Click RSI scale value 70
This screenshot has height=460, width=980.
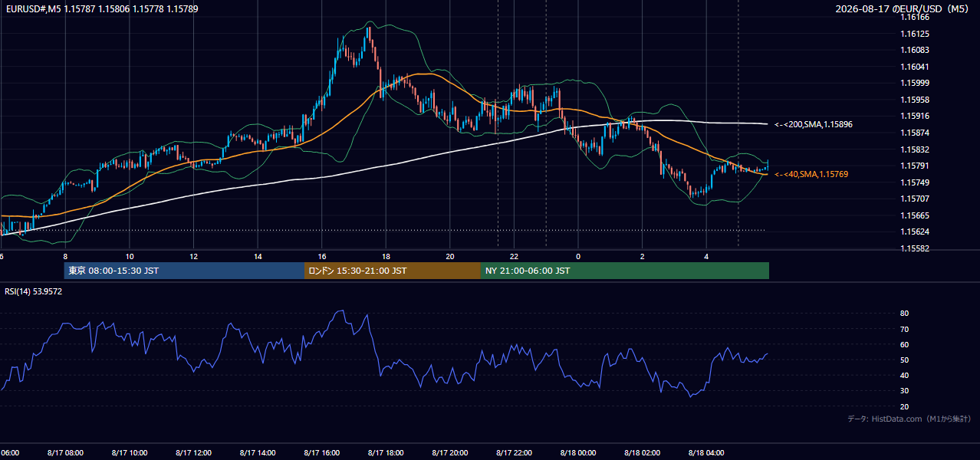904,329
